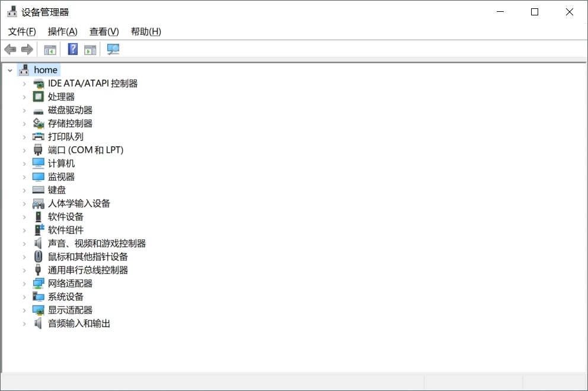This screenshot has height=391, width=588.
Task: Minimize the 设备管理器 window
Action: tap(500, 12)
